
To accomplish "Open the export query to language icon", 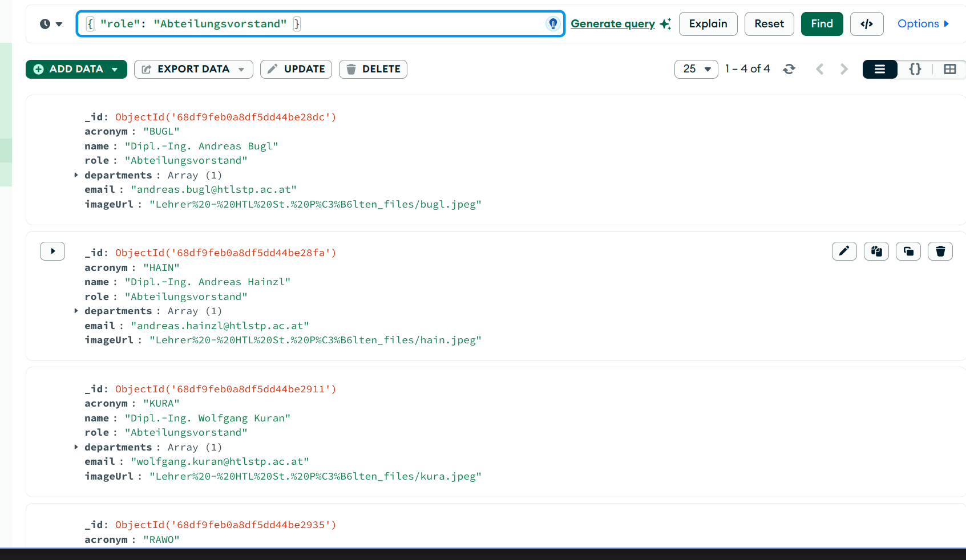I will tap(866, 24).
